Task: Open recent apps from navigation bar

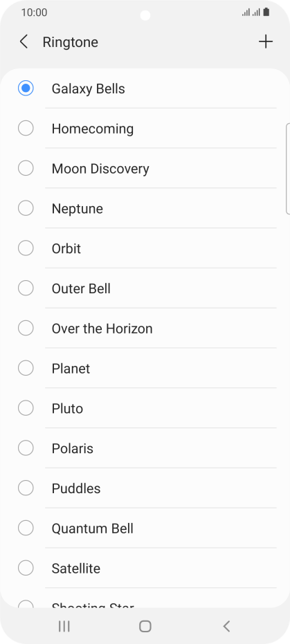Action: tap(64, 626)
